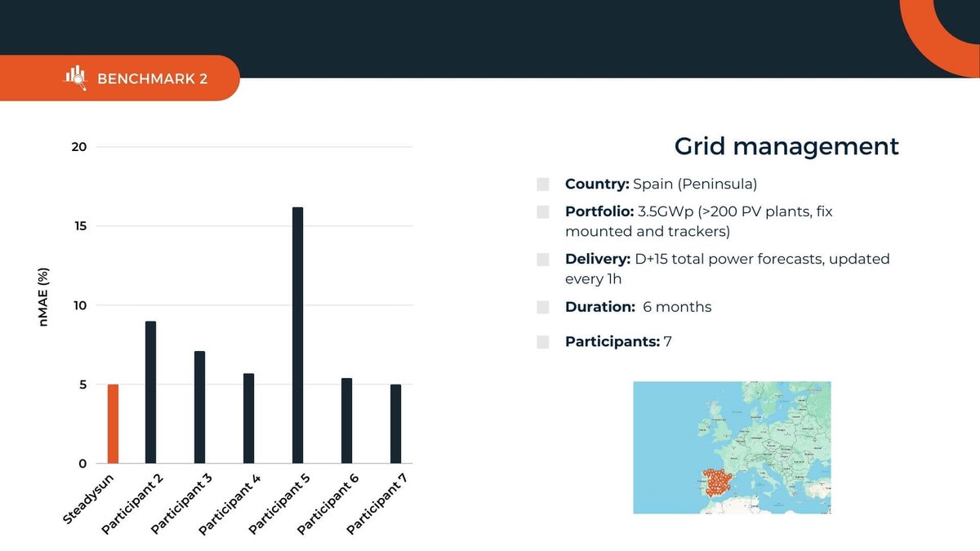Select the Portfolio: 3.5GWp text line
The width and height of the screenshot is (980, 551).
pyautogui.click(x=699, y=221)
